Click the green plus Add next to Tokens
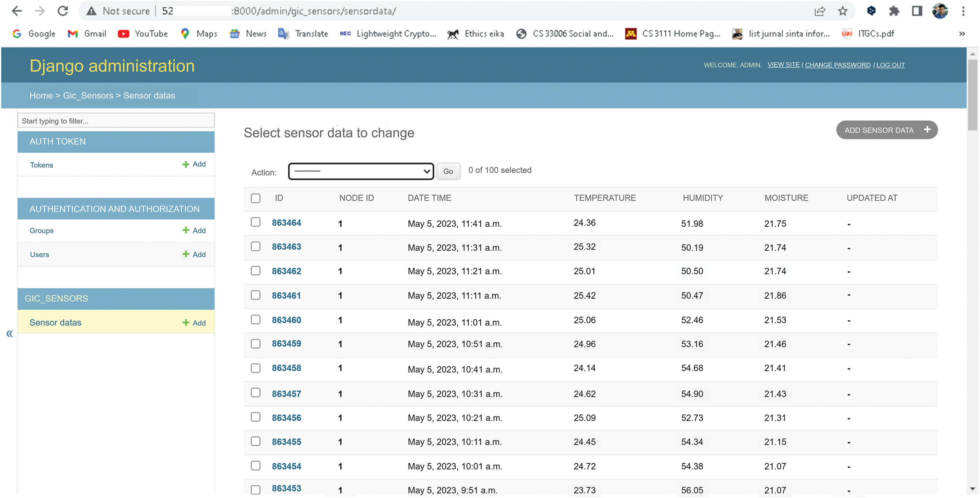Viewport: 980px width, 498px height. 194,164
